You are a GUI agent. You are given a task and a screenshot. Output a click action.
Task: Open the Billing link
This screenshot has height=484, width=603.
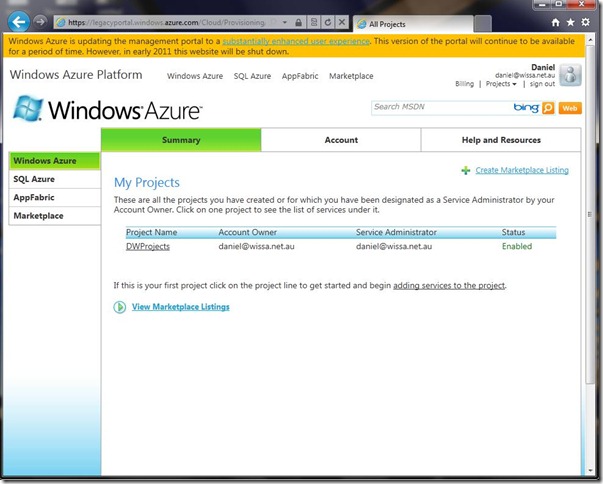tap(465, 84)
